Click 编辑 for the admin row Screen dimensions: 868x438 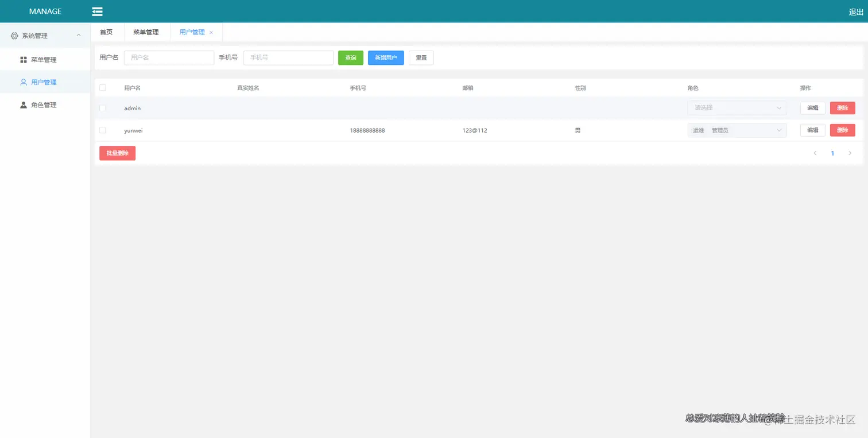[813, 108]
